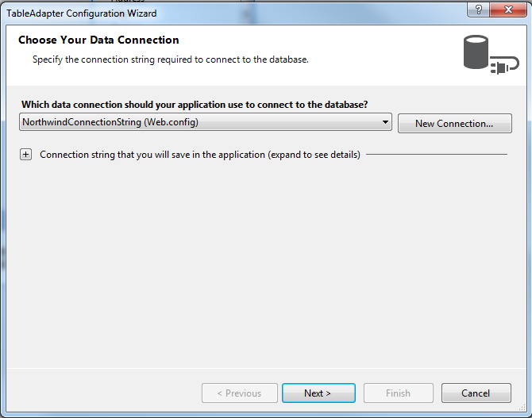Click the empty gray wizard body area
532x418 pixels.
tap(266, 264)
